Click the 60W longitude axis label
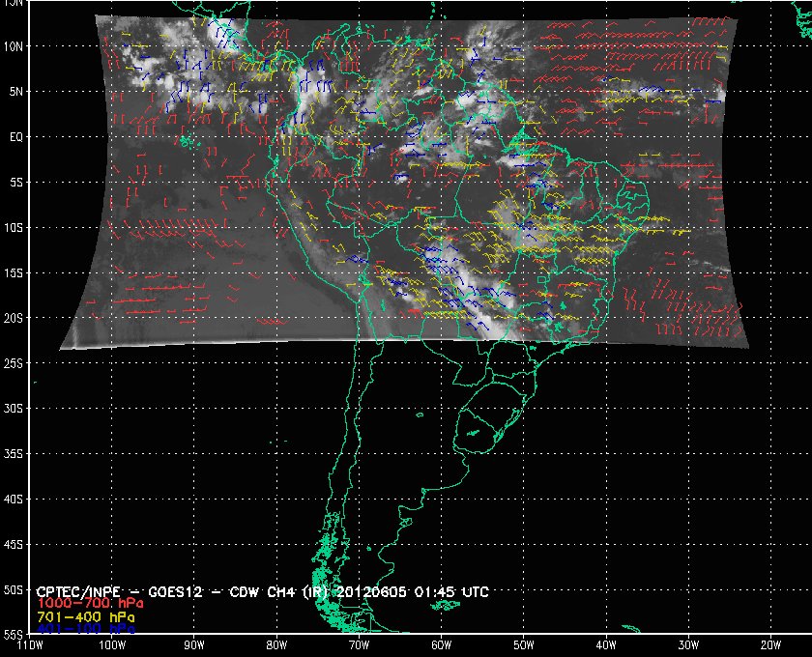Viewport: 812px width, 657px height. pos(440,645)
